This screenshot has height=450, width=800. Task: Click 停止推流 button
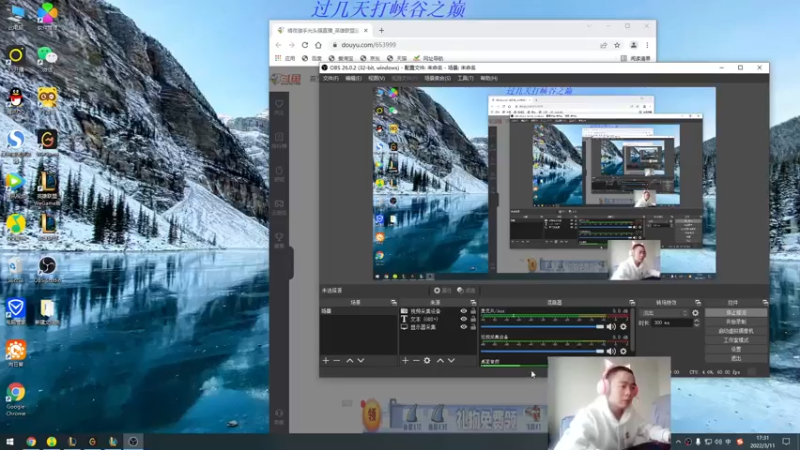tap(736, 312)
